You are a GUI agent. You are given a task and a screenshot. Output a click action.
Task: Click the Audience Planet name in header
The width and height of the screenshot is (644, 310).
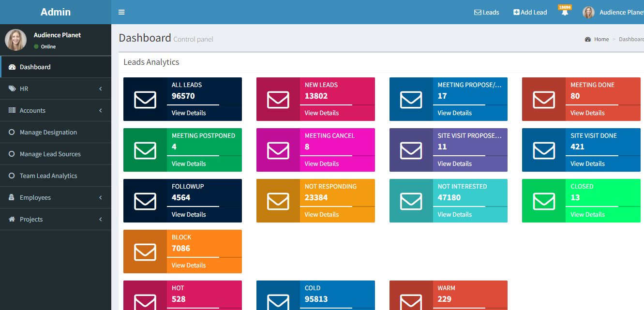point(622,13)
